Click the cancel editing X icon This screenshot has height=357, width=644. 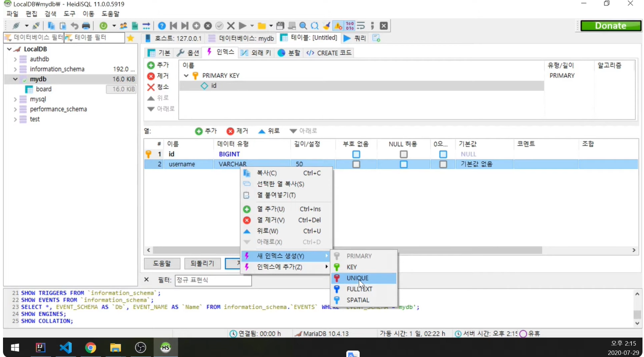231,25
